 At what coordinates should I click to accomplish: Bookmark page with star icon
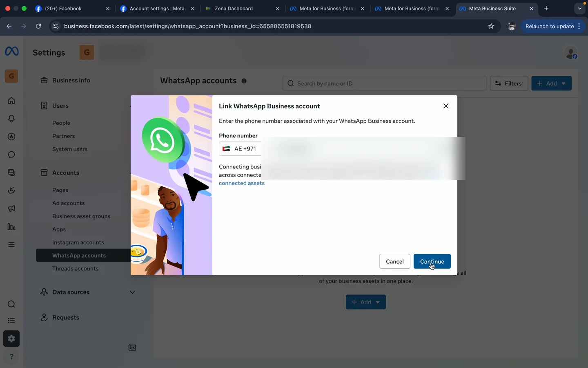tap(491, 26)
